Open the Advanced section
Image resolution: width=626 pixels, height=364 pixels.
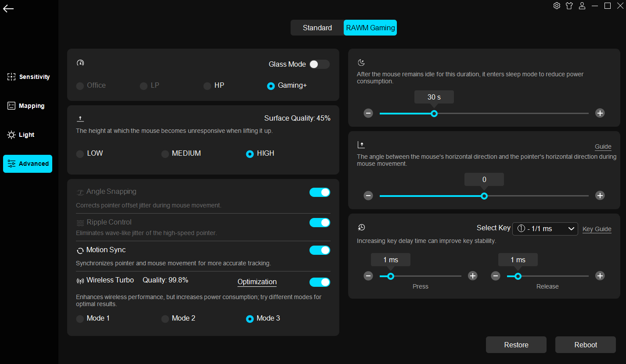coord(28,164)
